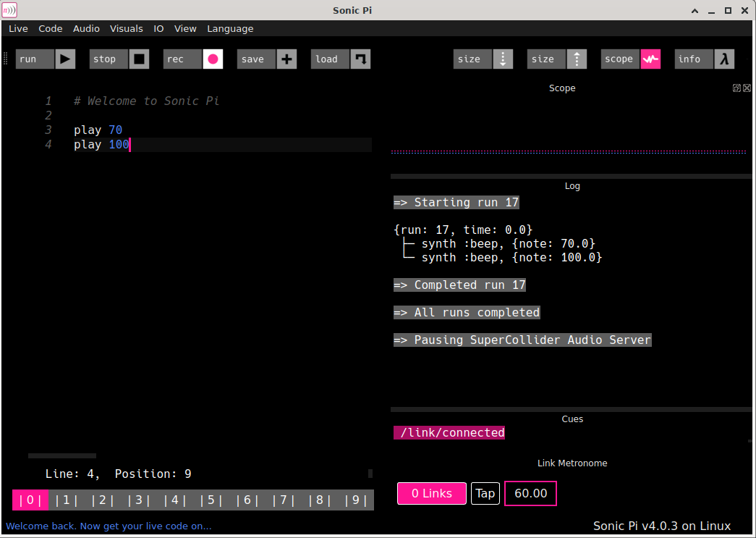
Task: Open the Audio menu
Action: [86, 28]
